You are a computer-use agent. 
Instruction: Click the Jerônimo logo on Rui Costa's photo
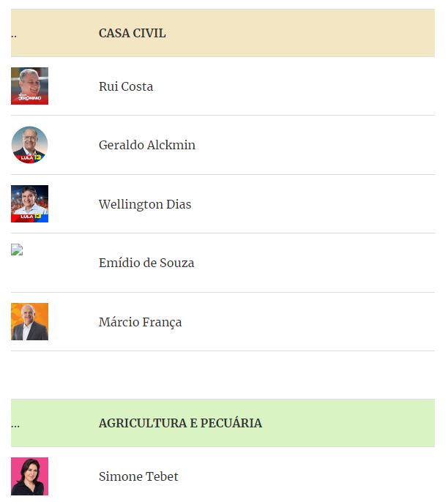(29, 97)
